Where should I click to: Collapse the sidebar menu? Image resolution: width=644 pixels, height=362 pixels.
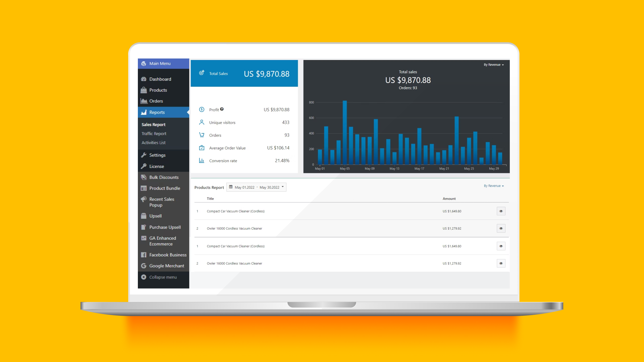[x=163, y=277]
